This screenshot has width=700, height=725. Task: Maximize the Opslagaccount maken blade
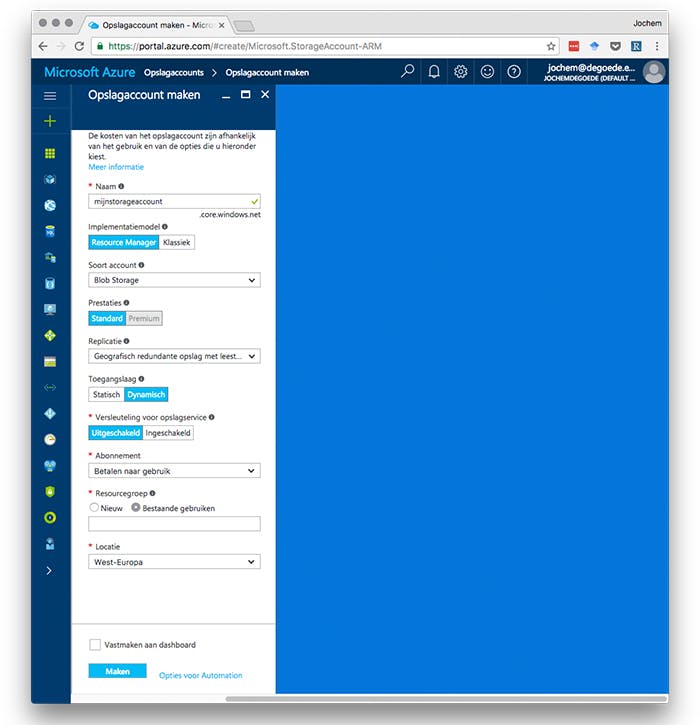pyautogui.click(x=246, y=94)
